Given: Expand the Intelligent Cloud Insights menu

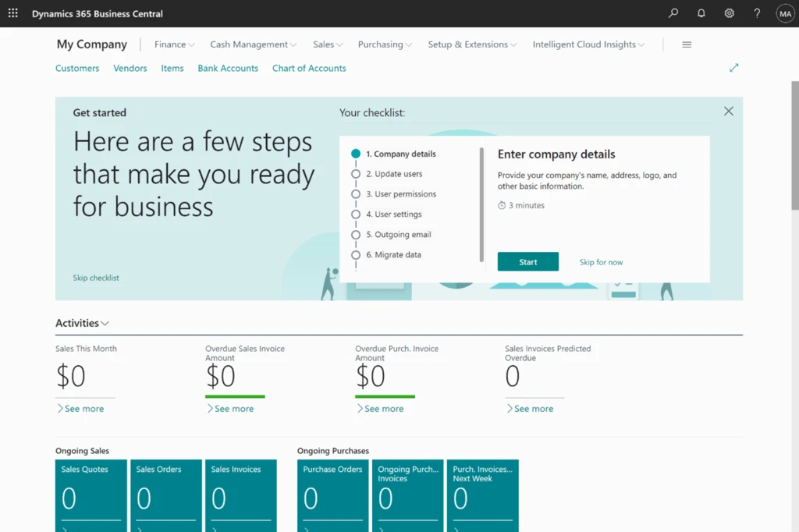Looking at the screenshot, I should [588, 44].
